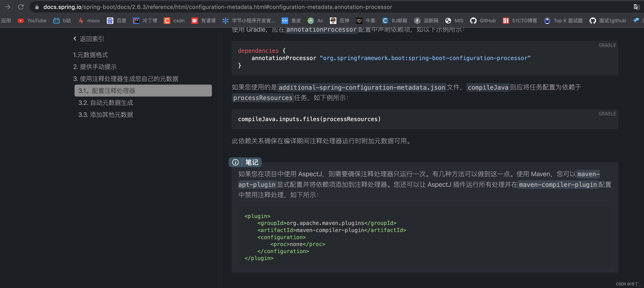Click the compileJava.inputs.files(processResources) code line
This screenshot has height=288, width=644.
pos(309,119)
